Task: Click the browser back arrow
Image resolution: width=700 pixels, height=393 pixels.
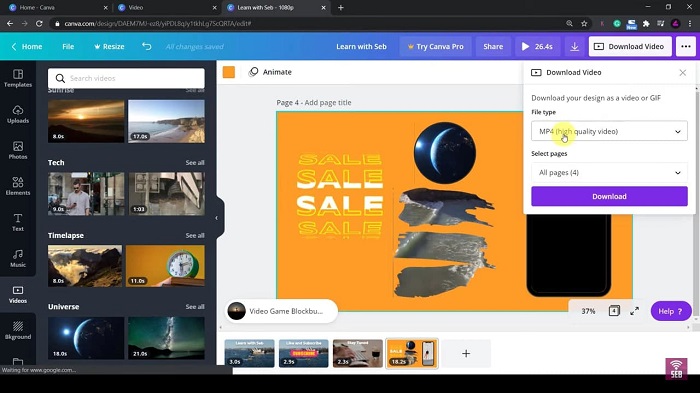Action: point(10,23)
